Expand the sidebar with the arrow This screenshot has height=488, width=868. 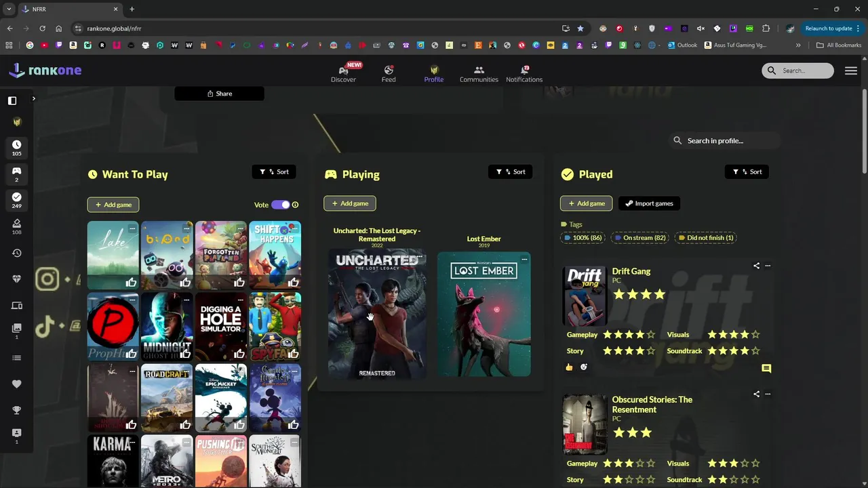point(33,99)
